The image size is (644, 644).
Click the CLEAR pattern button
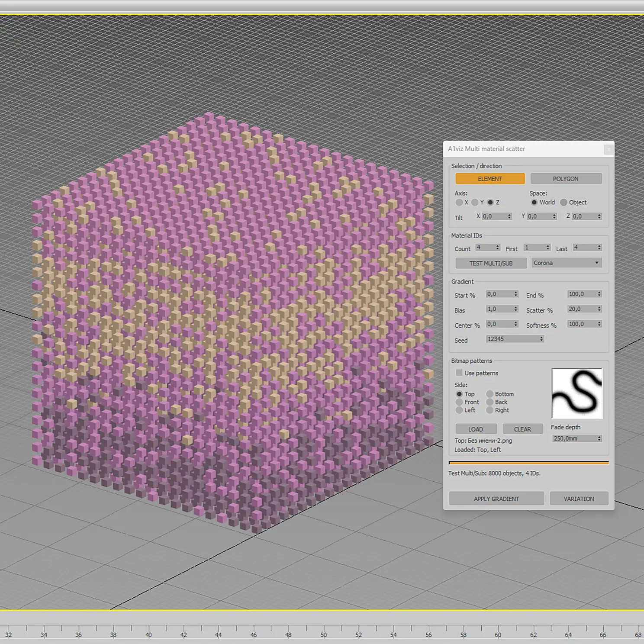coord(522,429)
